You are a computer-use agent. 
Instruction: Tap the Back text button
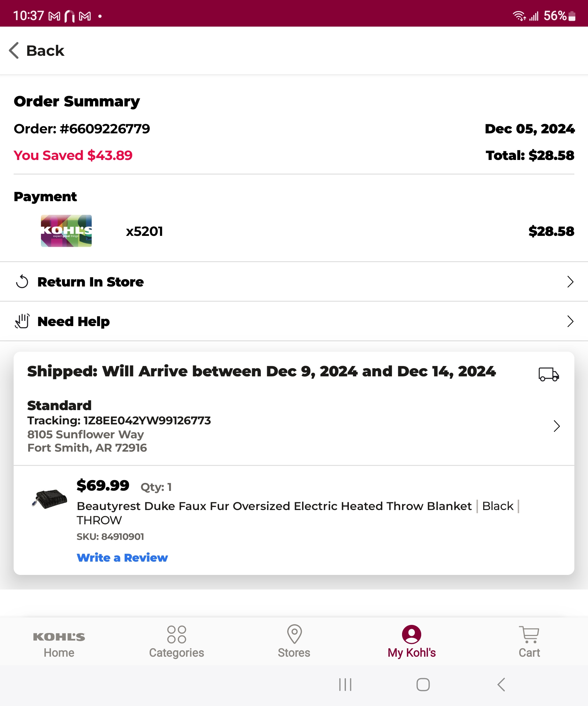[x=45, y=51]
